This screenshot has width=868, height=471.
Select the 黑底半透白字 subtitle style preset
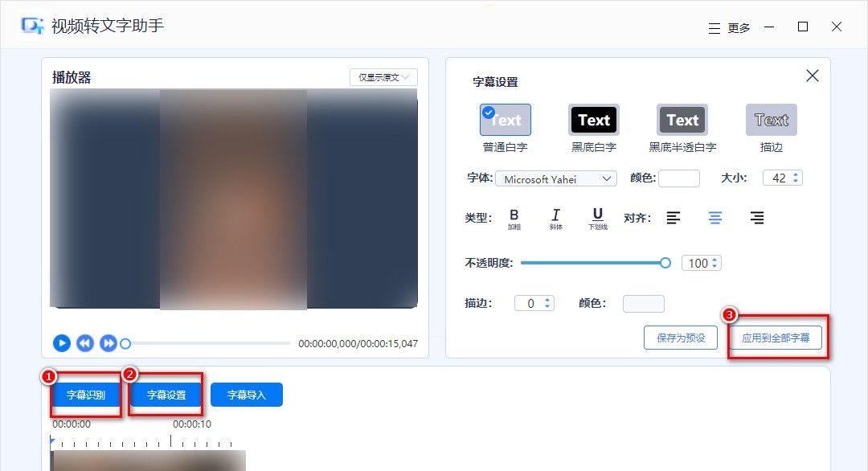point(682,119)
